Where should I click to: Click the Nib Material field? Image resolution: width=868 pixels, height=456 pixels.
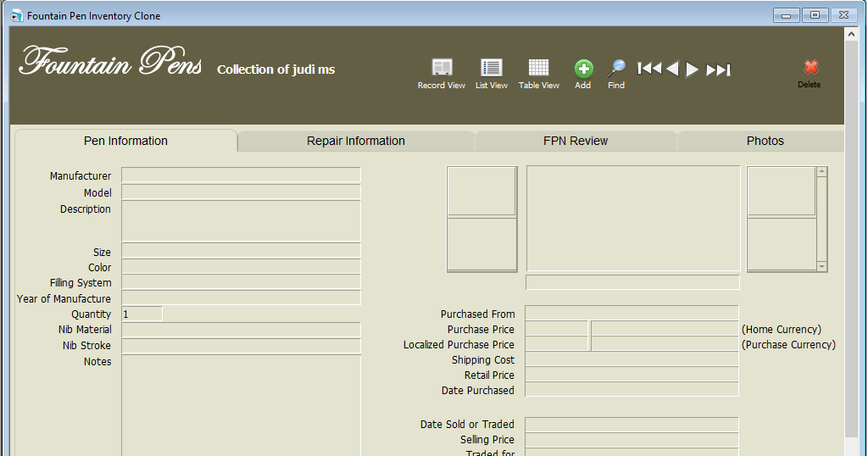[x=241, y=330]
